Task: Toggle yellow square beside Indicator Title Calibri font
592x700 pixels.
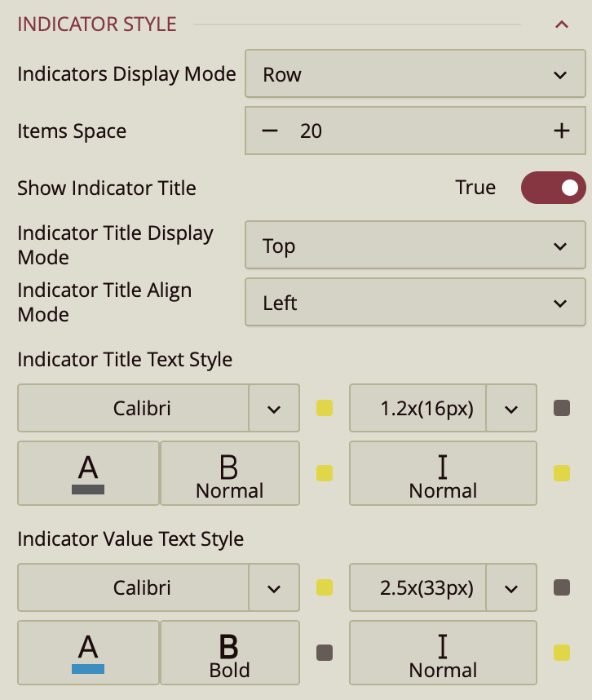Action: pyautogui.click(x=325, y=408)
